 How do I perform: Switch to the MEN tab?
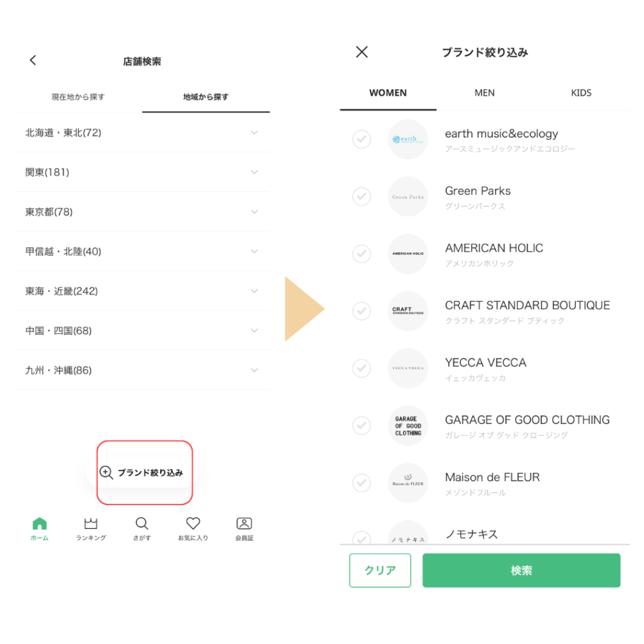485,93
